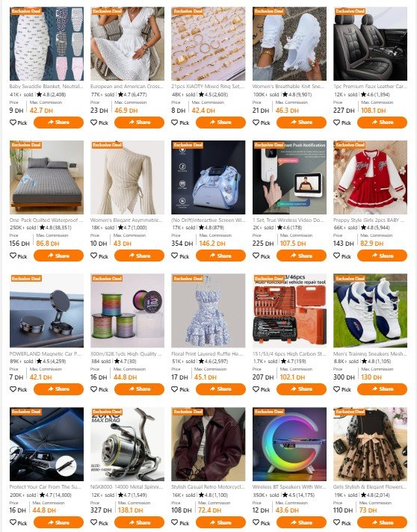The width and height of the screenshot is (417, 532).
Task: Click heart Pick icon for Baby Swaddle Blanket
Action: 13,123
